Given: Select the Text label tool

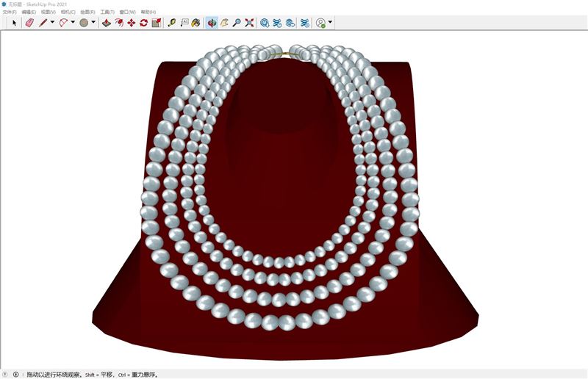Looking at the screenshot, I should (x=184, y=23).
